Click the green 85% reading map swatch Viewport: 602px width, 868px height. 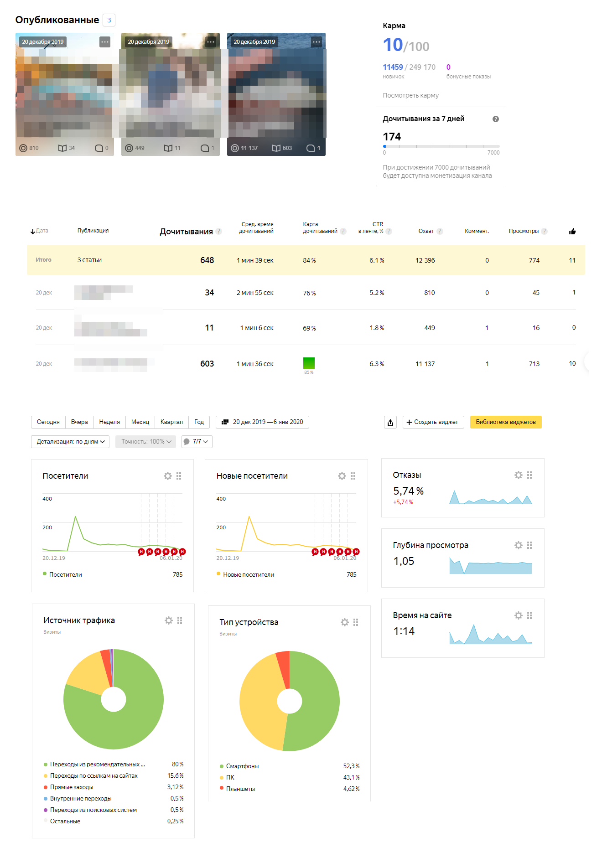tap(309, 363)
